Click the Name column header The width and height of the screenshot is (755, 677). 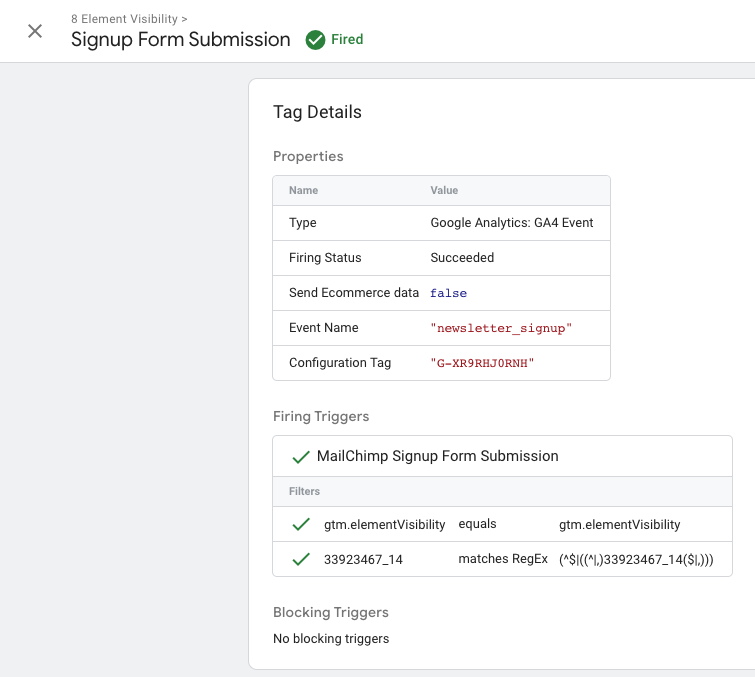[303, 190]
